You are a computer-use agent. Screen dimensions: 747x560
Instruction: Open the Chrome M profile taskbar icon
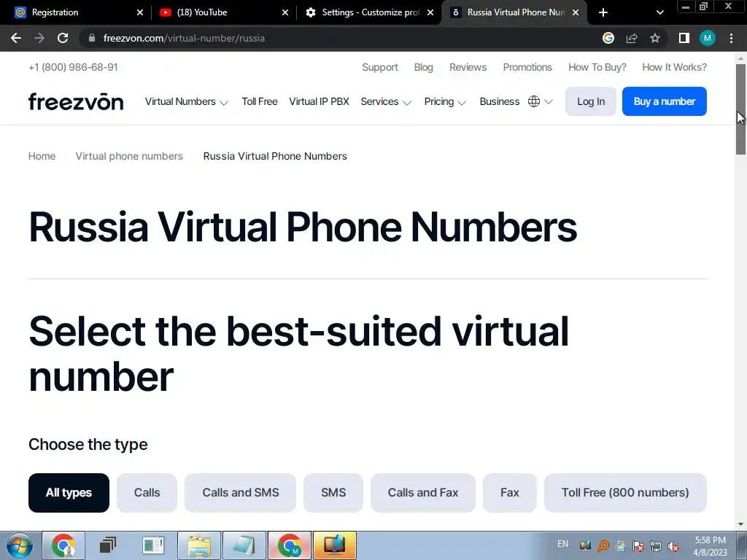click(x=289, y=545)
